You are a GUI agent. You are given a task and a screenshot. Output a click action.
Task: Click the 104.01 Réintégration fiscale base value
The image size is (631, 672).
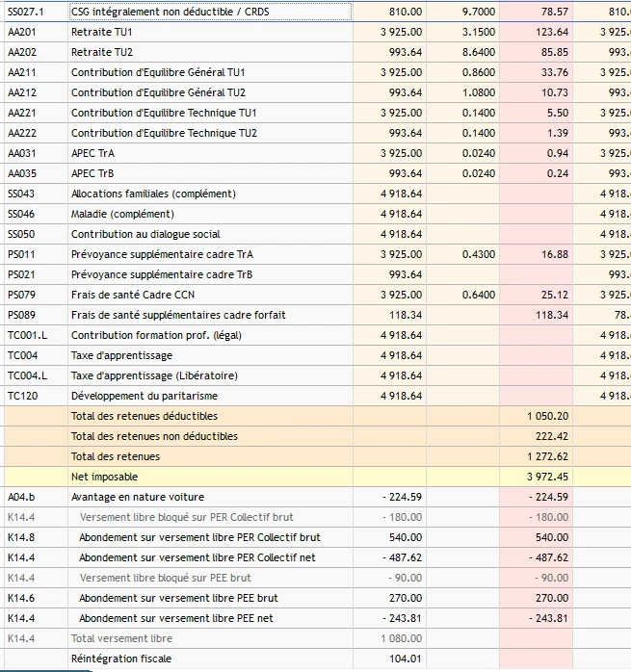407,659
